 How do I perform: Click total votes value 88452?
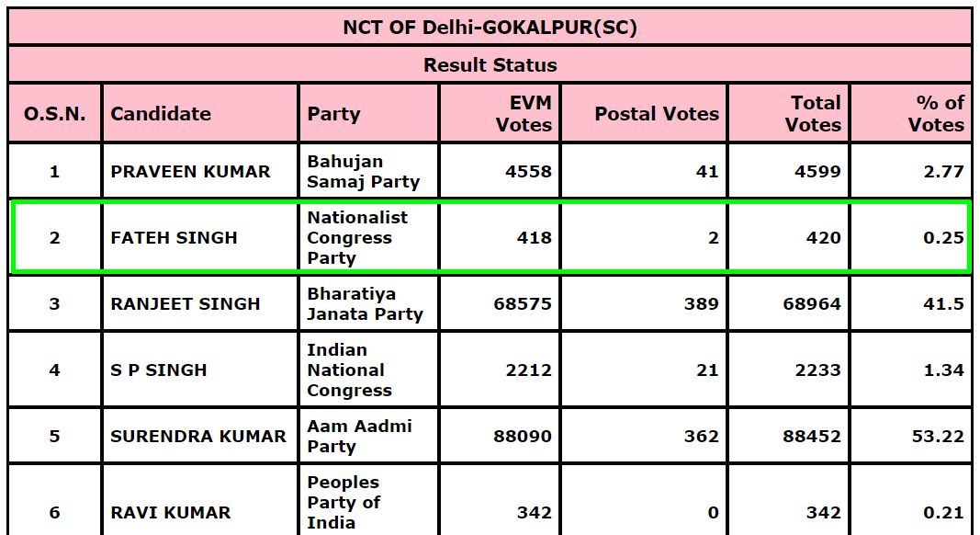tap(811, 437)
